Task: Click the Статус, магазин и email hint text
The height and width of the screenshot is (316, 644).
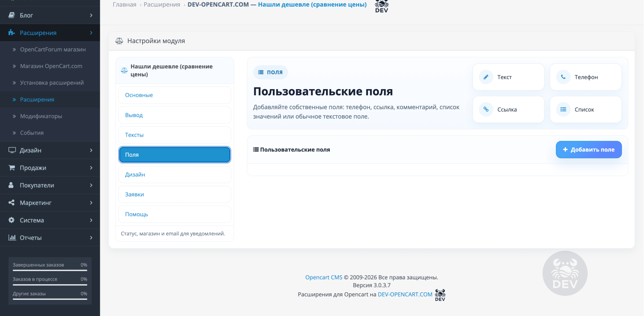Action: click(173, 234)
